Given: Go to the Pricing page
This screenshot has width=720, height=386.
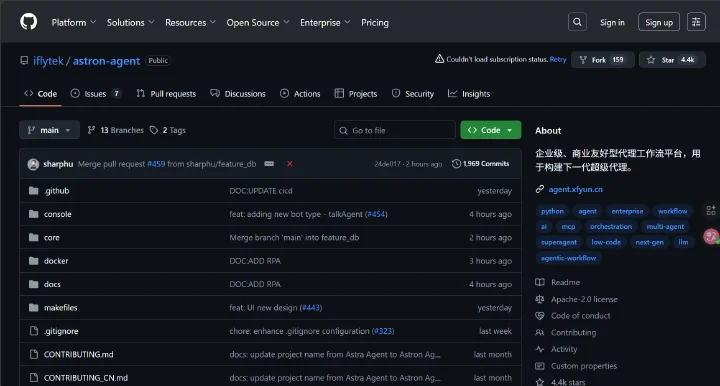Looking at the screenshot, I should [375, 22].
